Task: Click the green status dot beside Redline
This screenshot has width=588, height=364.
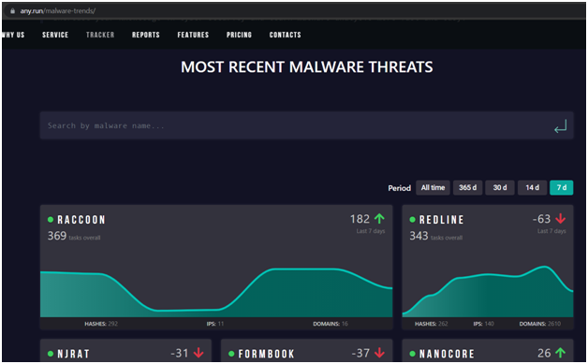Action: 413,220
